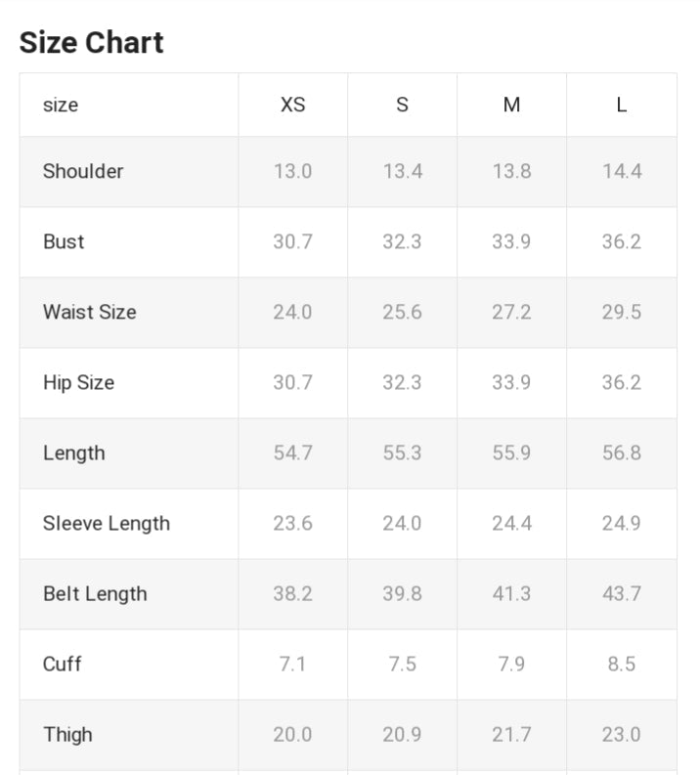Select the Waist Size row label
700x775 pixels.
pos(89,312)
